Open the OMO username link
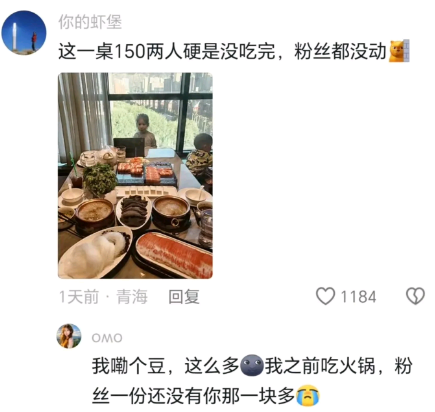The height and width of the screenshot is (412, 435). [x=107, y=338]
